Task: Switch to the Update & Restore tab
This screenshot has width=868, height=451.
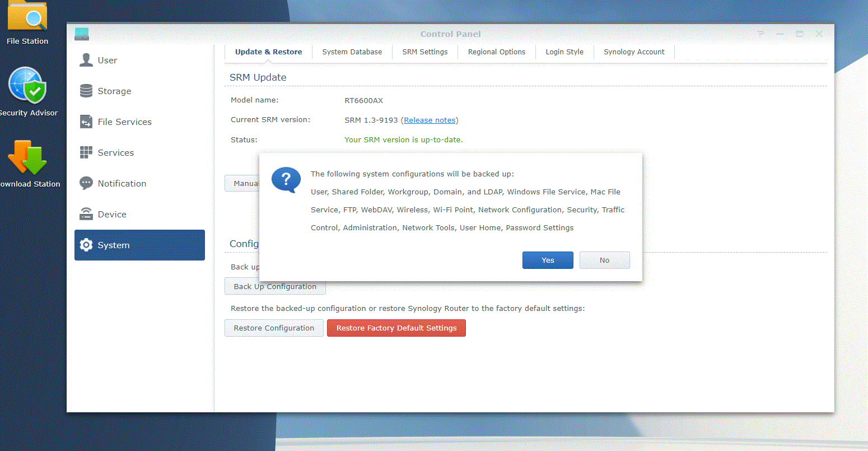Action: 269,52
